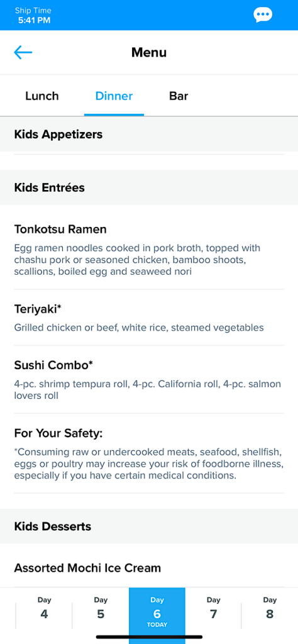The image size is (298, 644).
Task: Tap the For Your Safety notice
Action: [x=149, y=453]
